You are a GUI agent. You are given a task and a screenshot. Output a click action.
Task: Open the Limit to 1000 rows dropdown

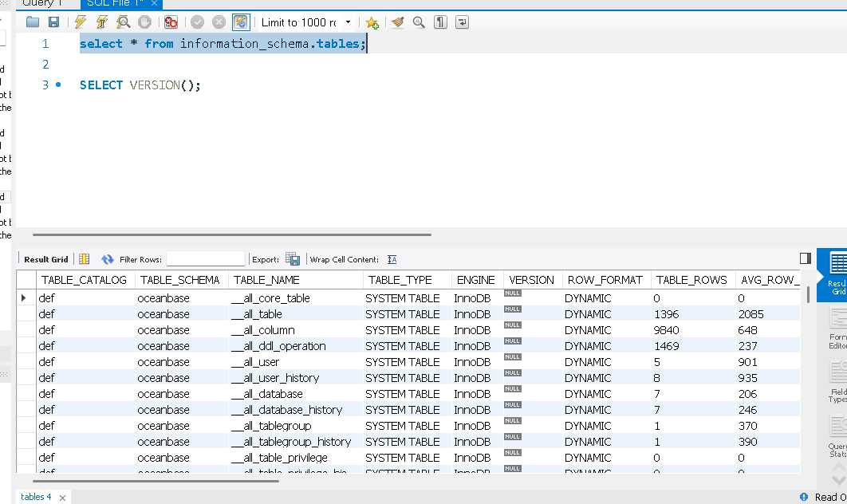(x=348, y=22)
